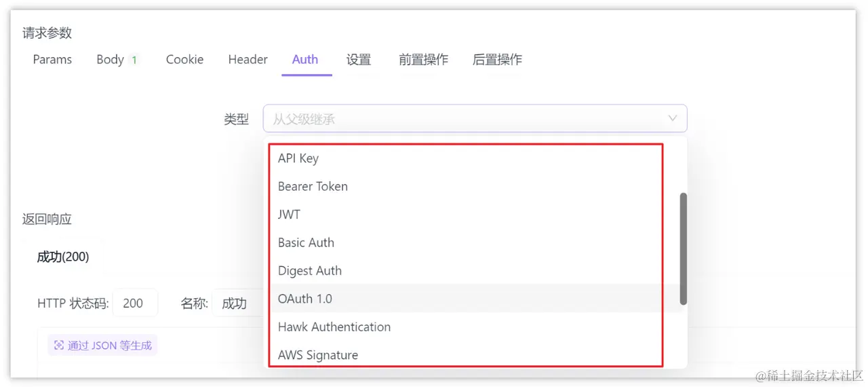The width and height of the screenshot is (868, 387).
Task: Click the Body tab count badge 1
Action: pyautogui.click(x=134, y=60)
